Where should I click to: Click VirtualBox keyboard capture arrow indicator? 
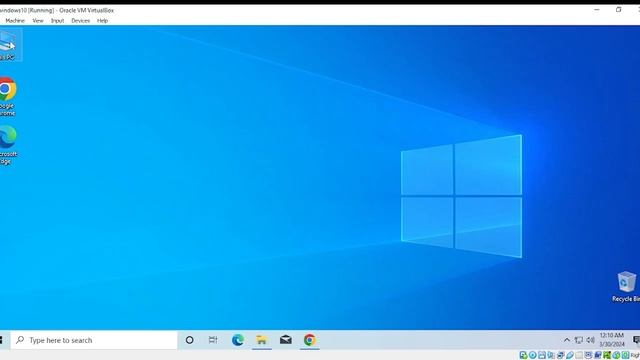pyautogui.click(x=626, y=355)
